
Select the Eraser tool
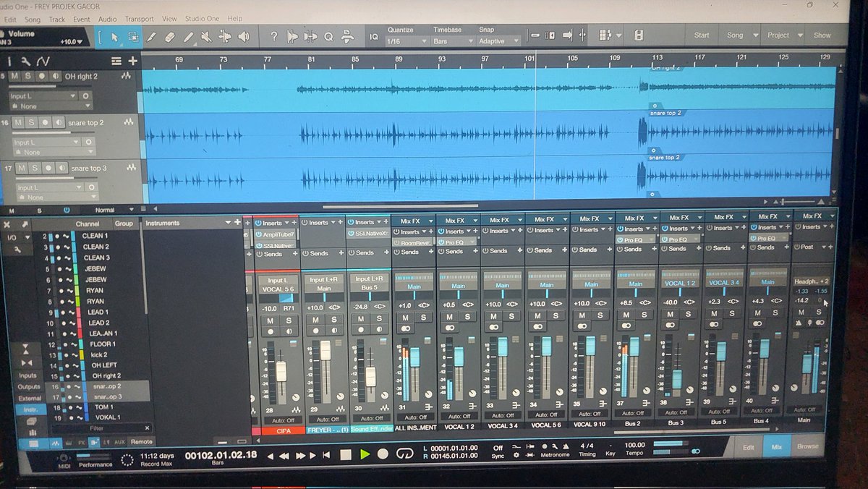[170, 36]
